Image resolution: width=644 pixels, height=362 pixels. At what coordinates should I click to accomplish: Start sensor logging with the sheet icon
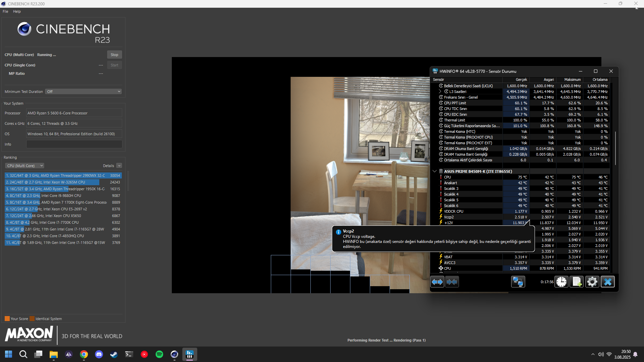[577, 282]
